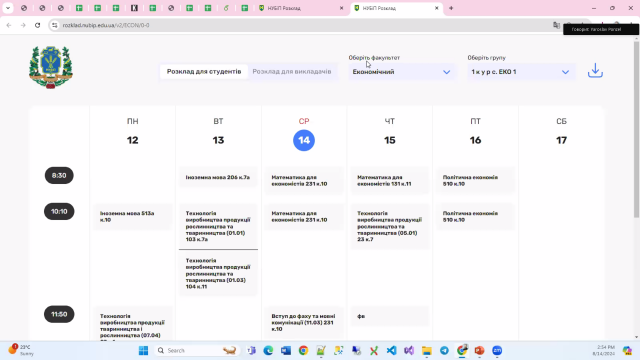This screenshot has height=360, width=640.
Task: Open the clock showing 2:54 PM
Action: [604, 350]
